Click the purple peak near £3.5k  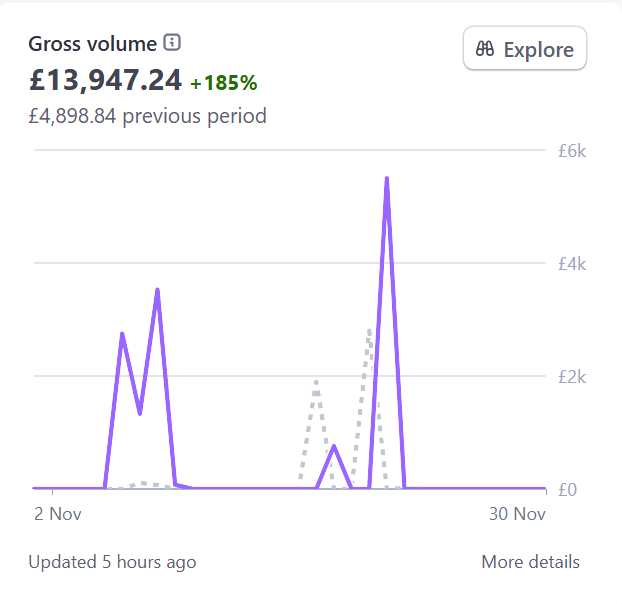coord(157,290)
